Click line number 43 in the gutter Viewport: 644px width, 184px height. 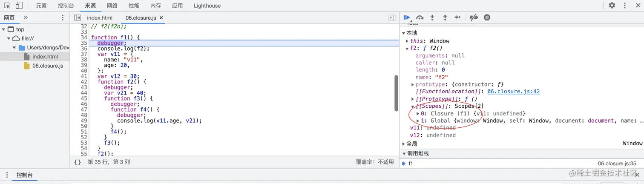83,87
